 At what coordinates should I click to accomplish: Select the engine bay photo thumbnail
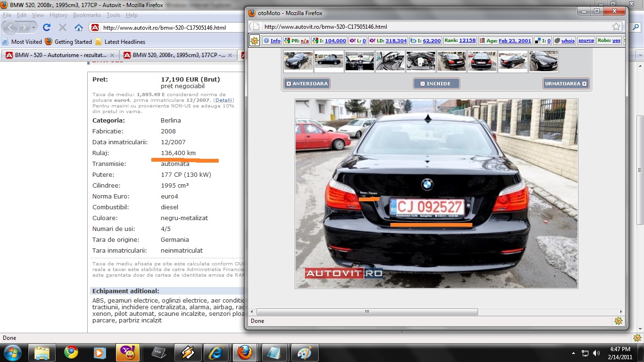421,61
